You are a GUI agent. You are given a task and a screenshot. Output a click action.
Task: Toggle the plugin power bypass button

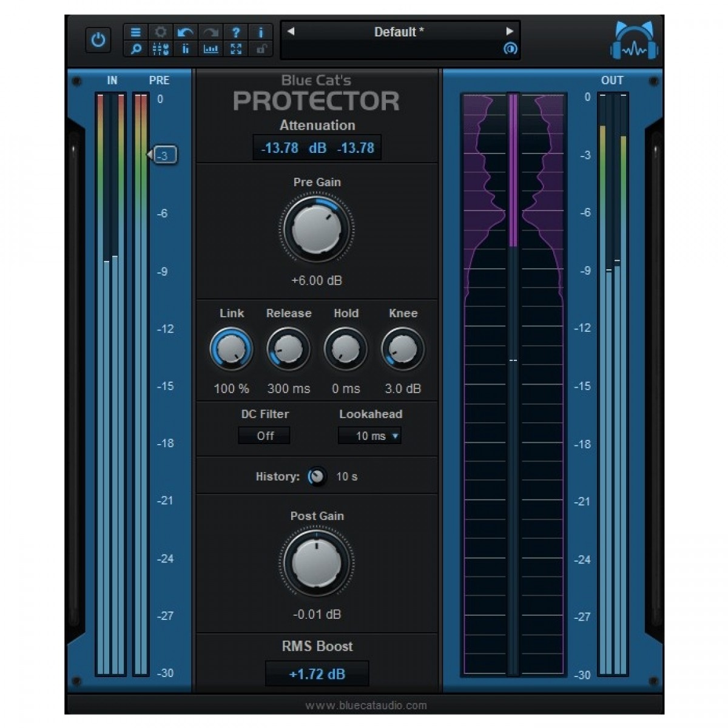pos(98,41)
